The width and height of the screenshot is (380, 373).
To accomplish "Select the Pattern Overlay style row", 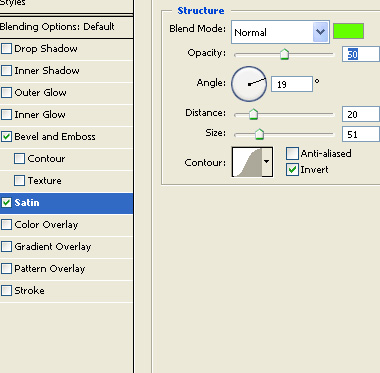I will pyautogui.click(x=66, y=269).
